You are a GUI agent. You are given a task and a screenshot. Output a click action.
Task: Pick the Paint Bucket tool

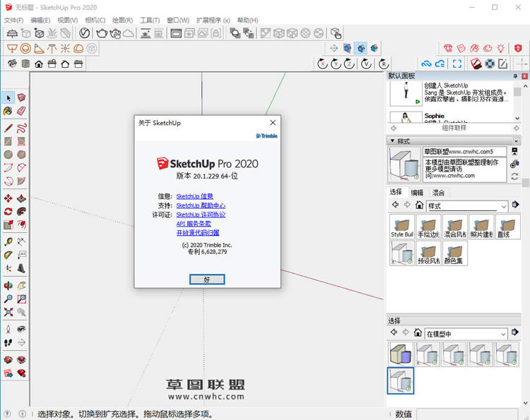click(x=8, y=111)
